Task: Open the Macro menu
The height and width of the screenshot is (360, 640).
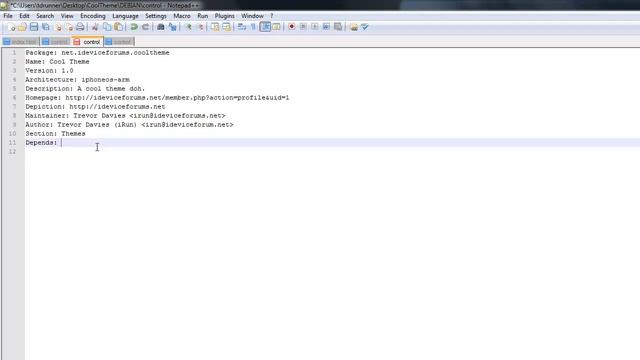Action: (x=182, y=16)
